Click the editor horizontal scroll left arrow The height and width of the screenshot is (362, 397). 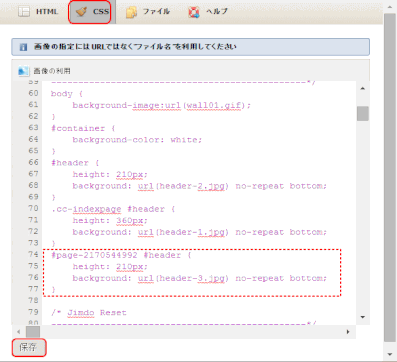19,332
